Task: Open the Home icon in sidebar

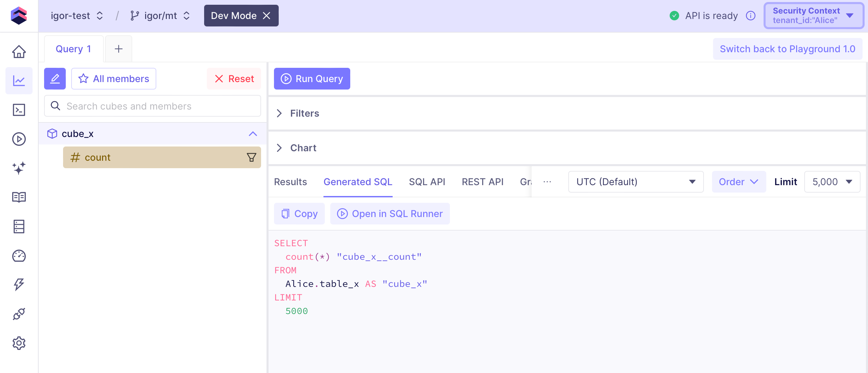Action: 19,52
